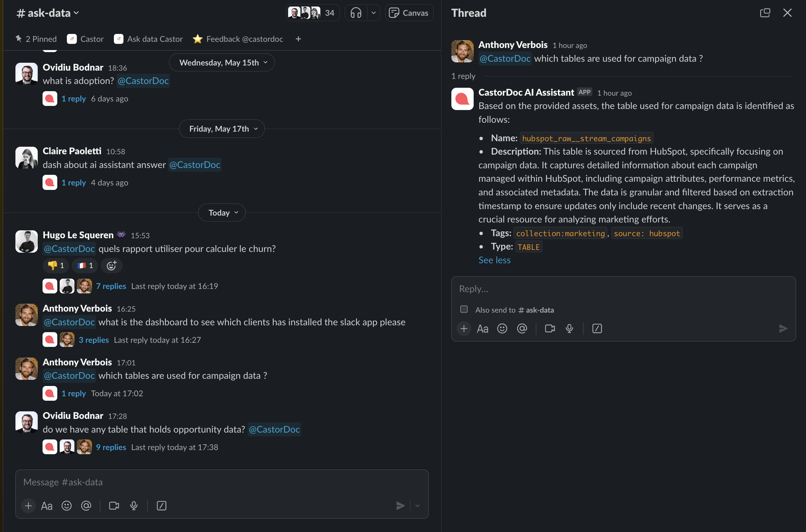
Task: Add a reaction to Hugo's message
Action: click(111, 266)
